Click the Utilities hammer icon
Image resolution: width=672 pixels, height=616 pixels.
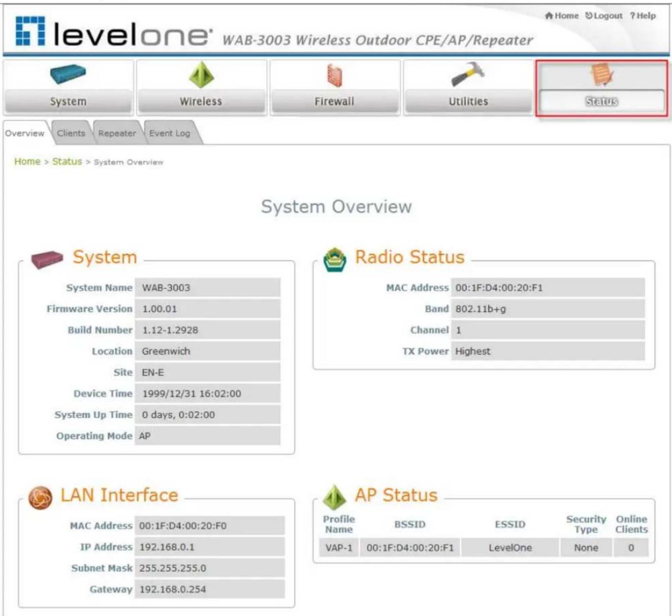coord(468,75)
